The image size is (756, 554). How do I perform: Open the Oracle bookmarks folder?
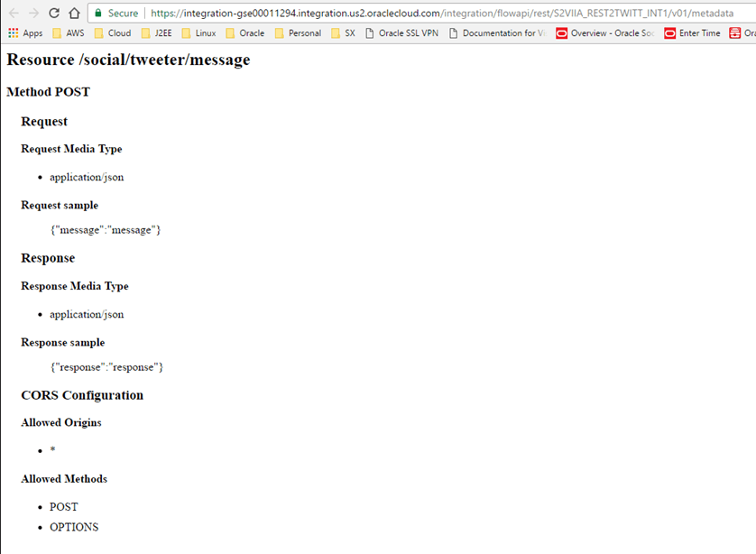pyautogui.click(x=244, y=33)
